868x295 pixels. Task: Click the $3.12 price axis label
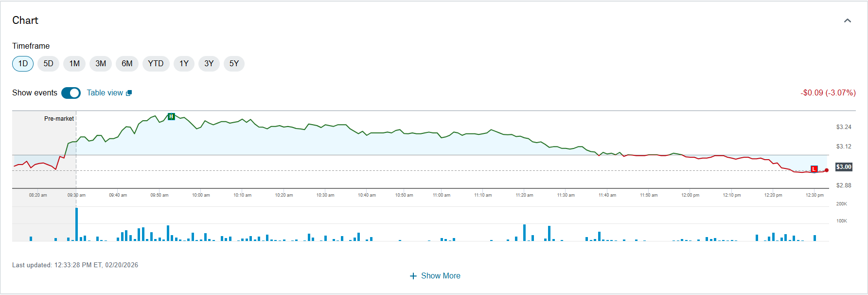844,147
